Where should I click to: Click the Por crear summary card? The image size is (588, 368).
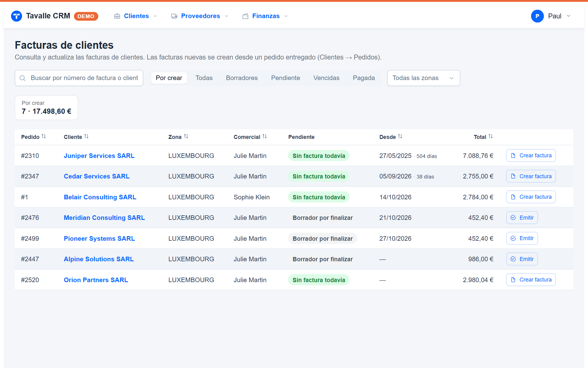point(46,108)
